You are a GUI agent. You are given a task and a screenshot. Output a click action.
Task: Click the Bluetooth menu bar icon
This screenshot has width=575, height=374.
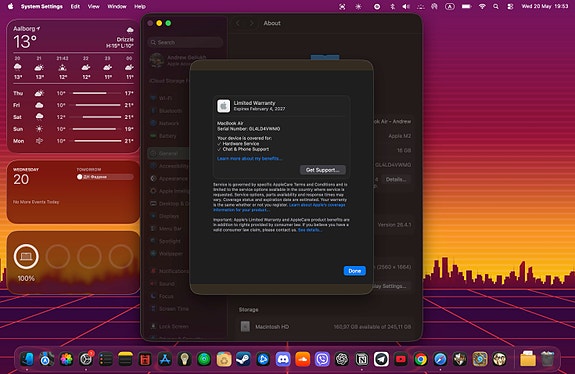pos(392,6)
